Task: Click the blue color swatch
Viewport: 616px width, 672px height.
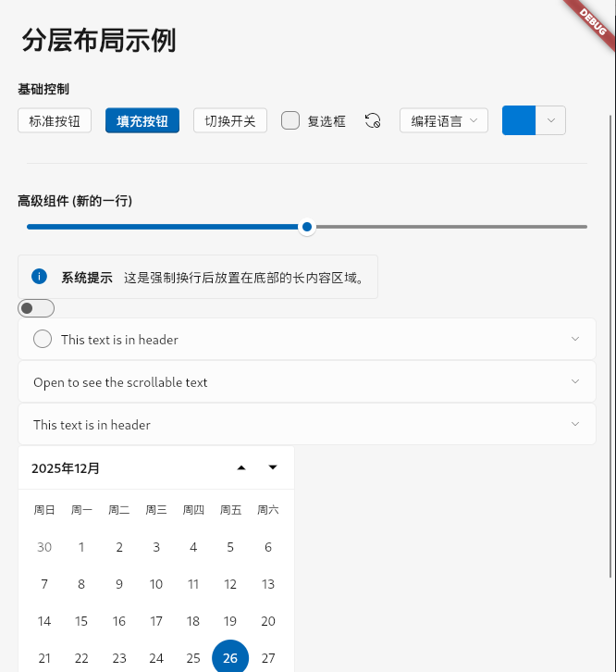Action: (x=519, y=120)
